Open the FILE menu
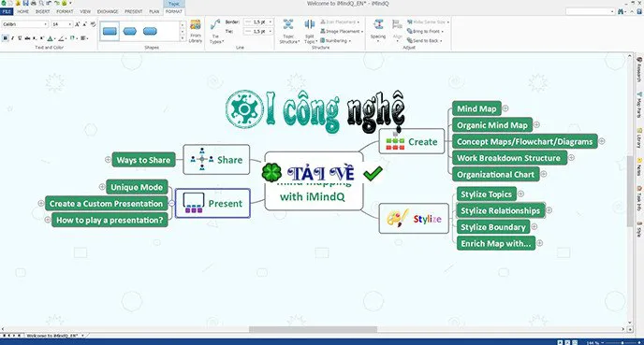The height and width of the screenshot is (345, 644). (7, 11)
